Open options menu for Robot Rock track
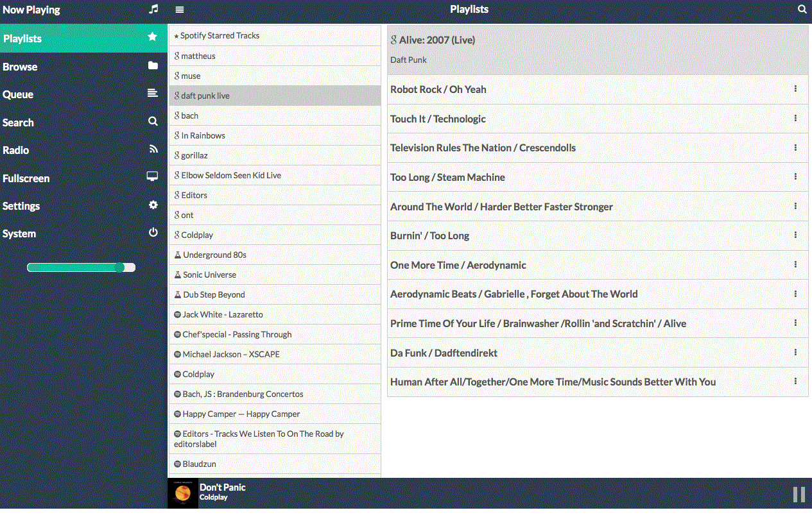This screenshot has width=812, height=517. (x=795, y=89)
